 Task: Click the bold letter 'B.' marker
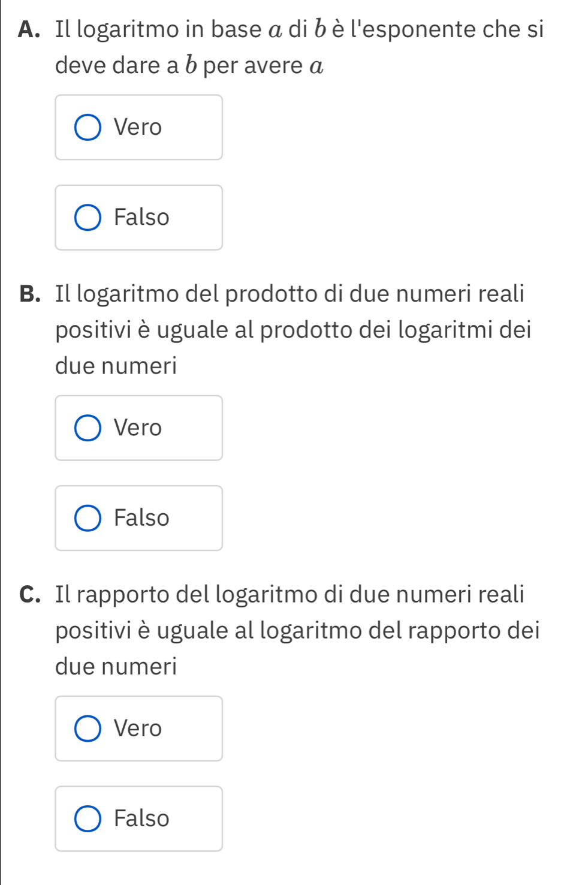pyautogui.click(x=34, y=294)
